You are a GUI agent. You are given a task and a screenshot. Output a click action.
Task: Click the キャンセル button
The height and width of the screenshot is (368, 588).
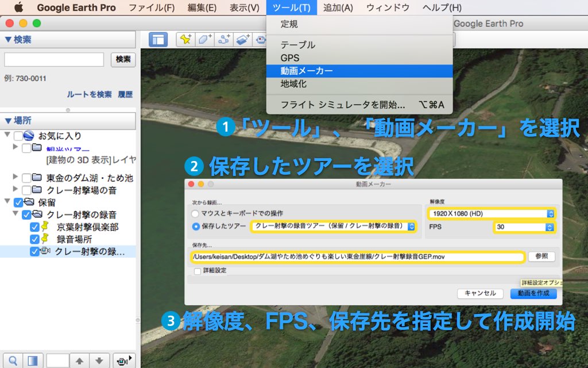(x=480, y=293)
